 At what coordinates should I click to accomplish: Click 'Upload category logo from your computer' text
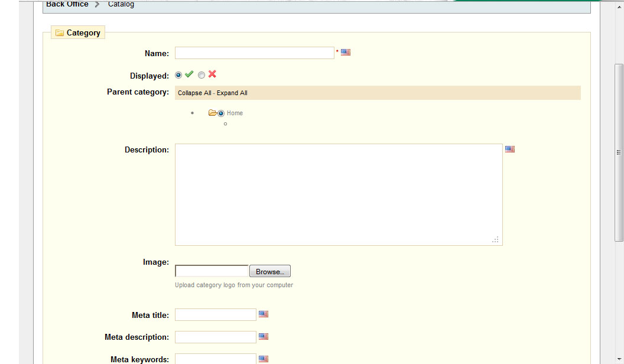pos(234,285)
